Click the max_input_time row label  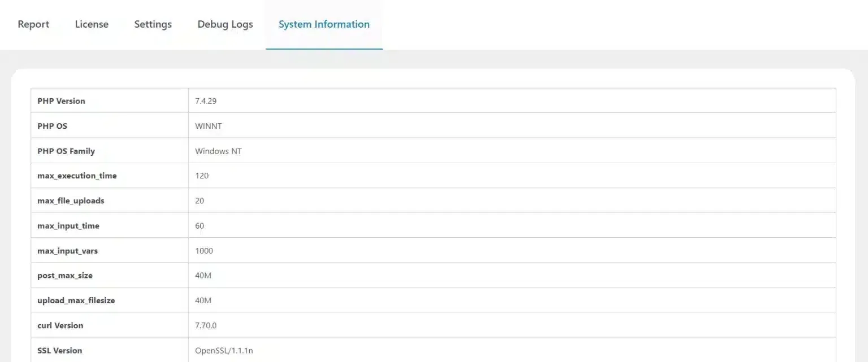tap(68, 225)
